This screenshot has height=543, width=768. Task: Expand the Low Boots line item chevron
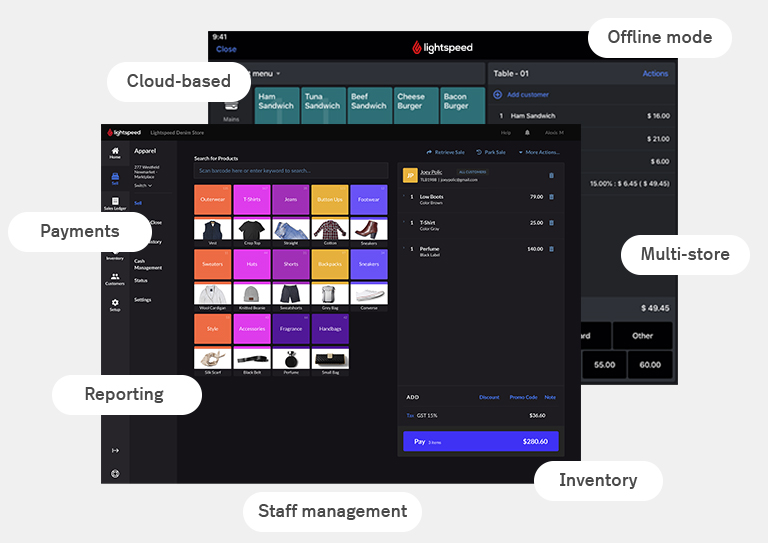coord(404,197)
